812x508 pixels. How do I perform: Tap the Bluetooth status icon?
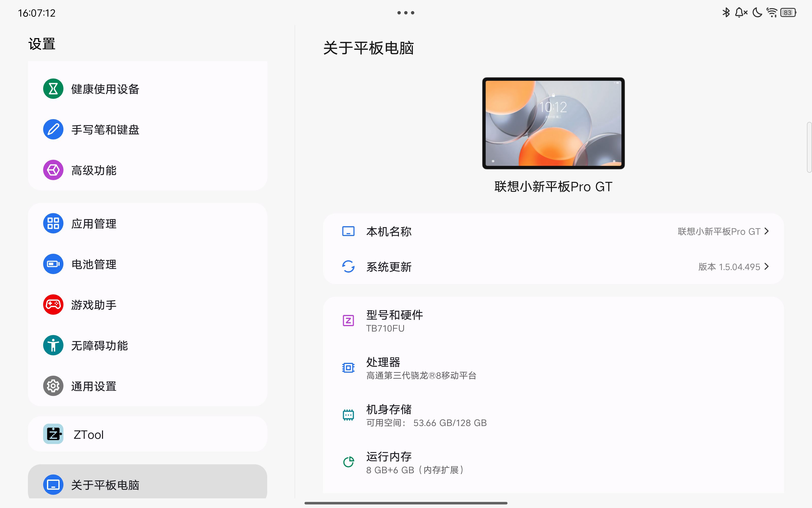point(726,13)
